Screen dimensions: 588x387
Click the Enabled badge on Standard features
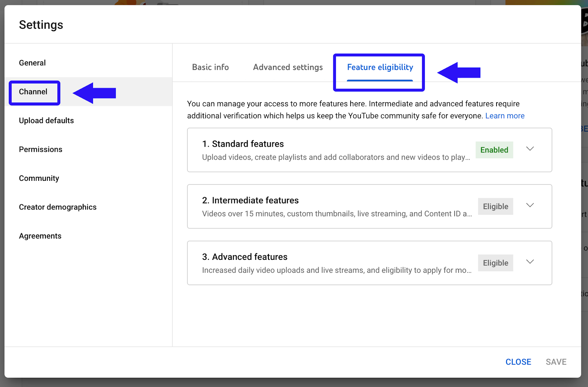pos(494,150)
